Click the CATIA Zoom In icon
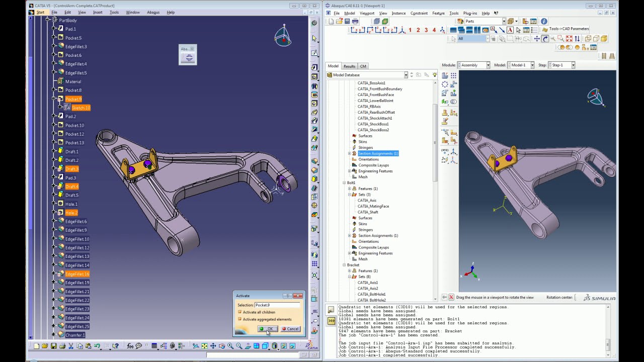The height and width of the screenshot is (362, 644). click(x=230, y=346)
